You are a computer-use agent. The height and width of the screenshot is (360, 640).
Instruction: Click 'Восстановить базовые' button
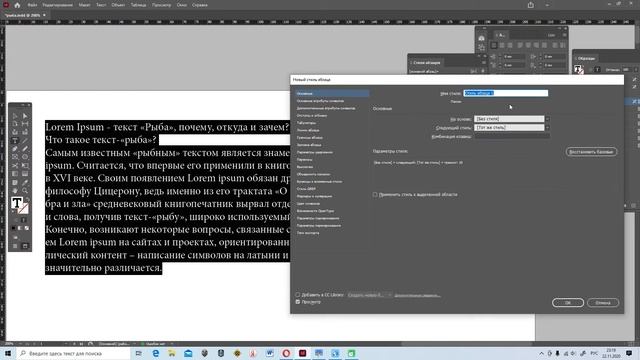(x=591, y=152)
